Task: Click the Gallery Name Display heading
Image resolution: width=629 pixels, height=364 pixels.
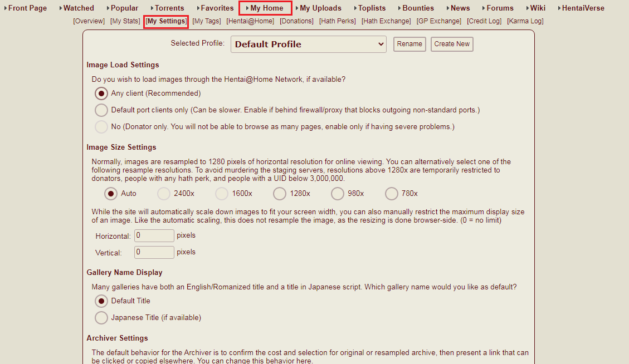Action: [124, 272]
